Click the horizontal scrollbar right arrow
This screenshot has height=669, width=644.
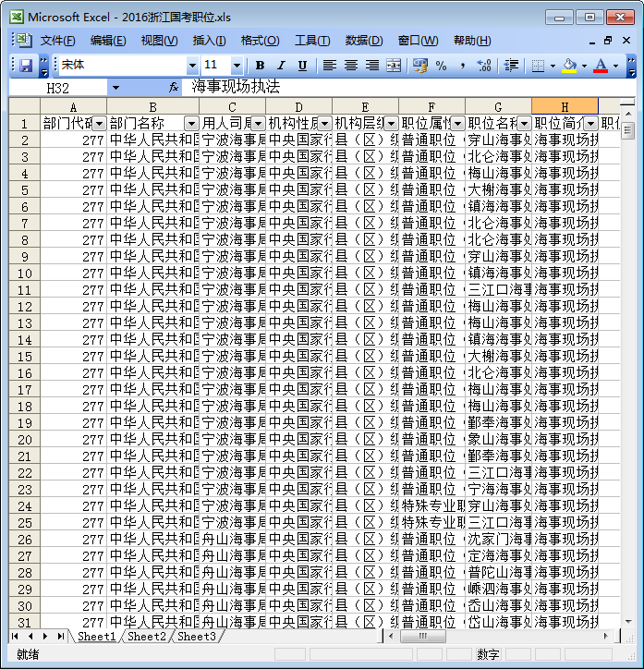click(x=605, y=636)
